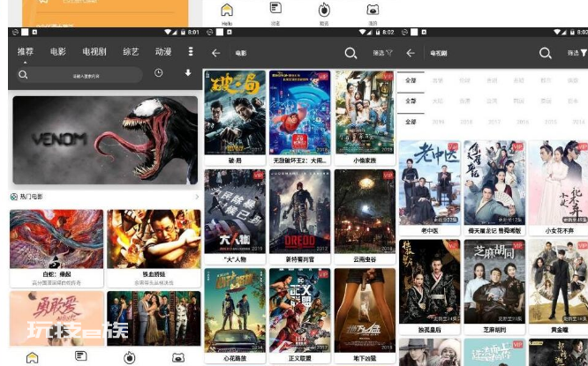Tap the flame icon in the top navigation bar

pyautogui.click(x=324, y=10)
